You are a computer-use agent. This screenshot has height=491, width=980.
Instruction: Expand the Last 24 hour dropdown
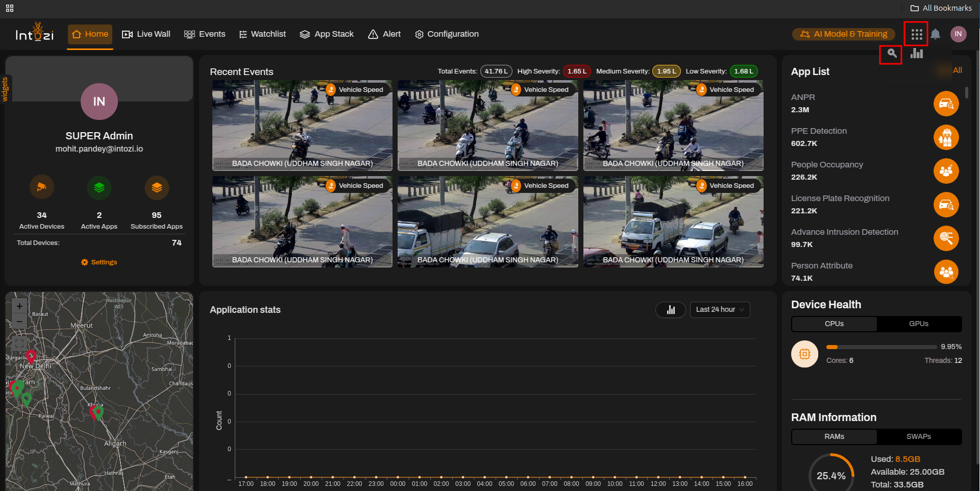(720, 310)
